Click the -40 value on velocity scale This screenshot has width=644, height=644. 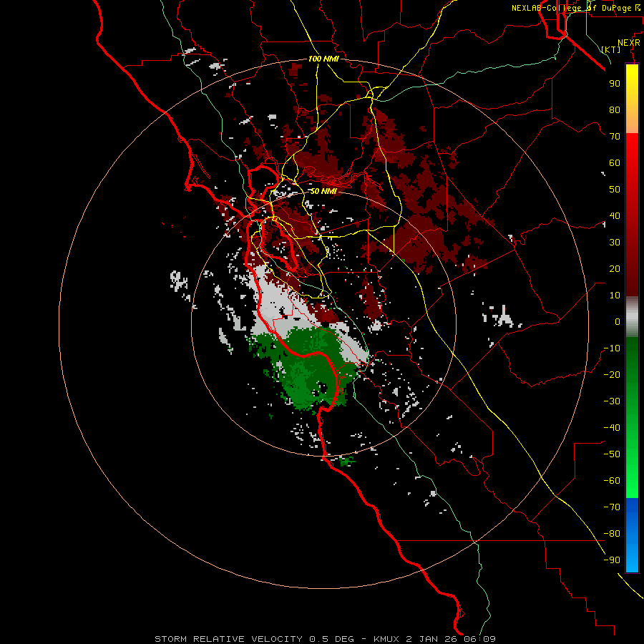pos(612,428)
